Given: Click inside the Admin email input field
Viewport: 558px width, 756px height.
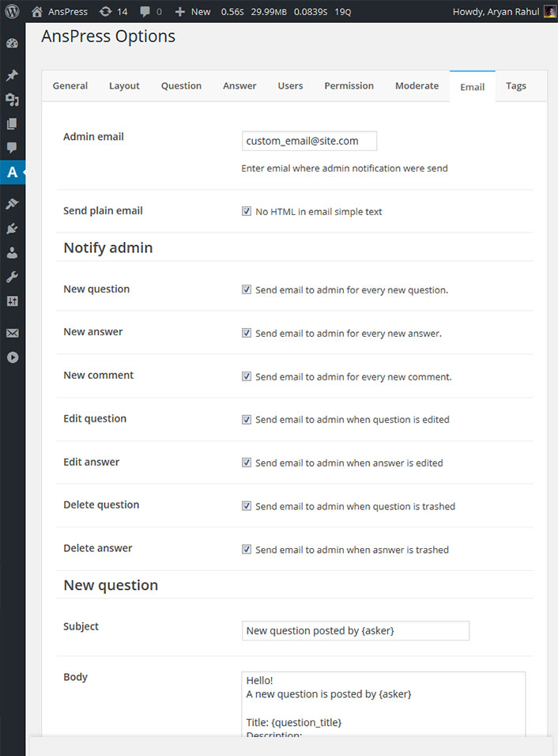Looking at the screenshot, I should (x=309, y=140).
